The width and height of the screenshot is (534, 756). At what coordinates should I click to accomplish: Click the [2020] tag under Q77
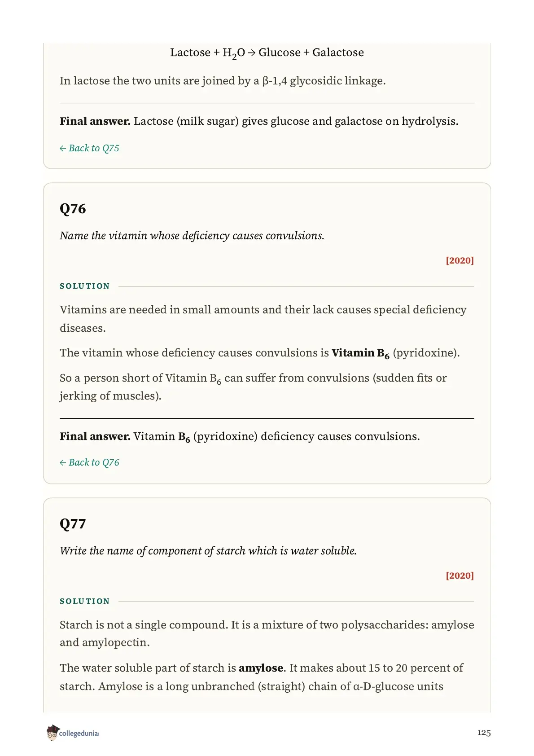pos(460,576)
